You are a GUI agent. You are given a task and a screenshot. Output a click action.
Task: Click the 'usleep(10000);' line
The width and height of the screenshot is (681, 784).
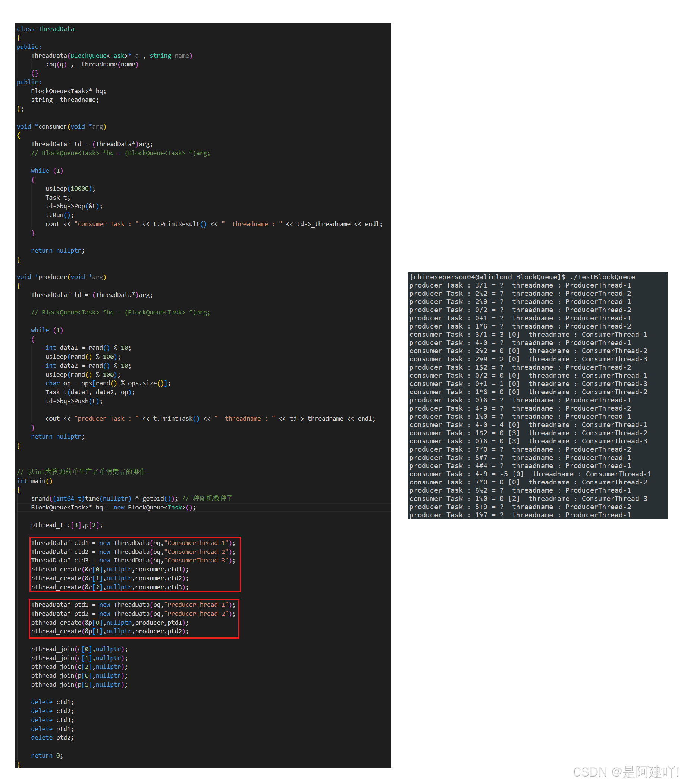click(x=70, y=189)
